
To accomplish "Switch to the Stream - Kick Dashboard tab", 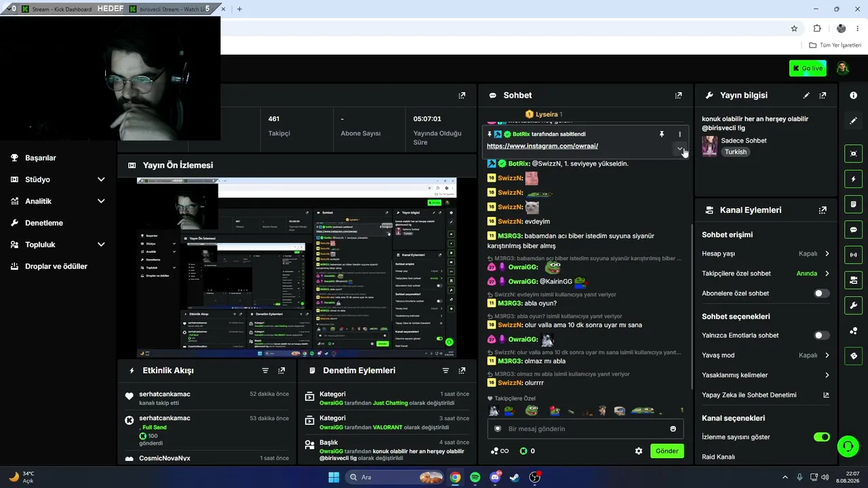I will coord(61,9).
